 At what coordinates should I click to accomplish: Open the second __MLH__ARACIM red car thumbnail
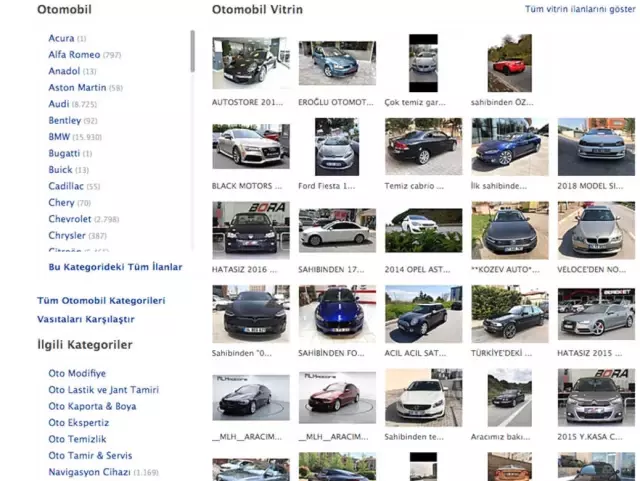(337, 398)
